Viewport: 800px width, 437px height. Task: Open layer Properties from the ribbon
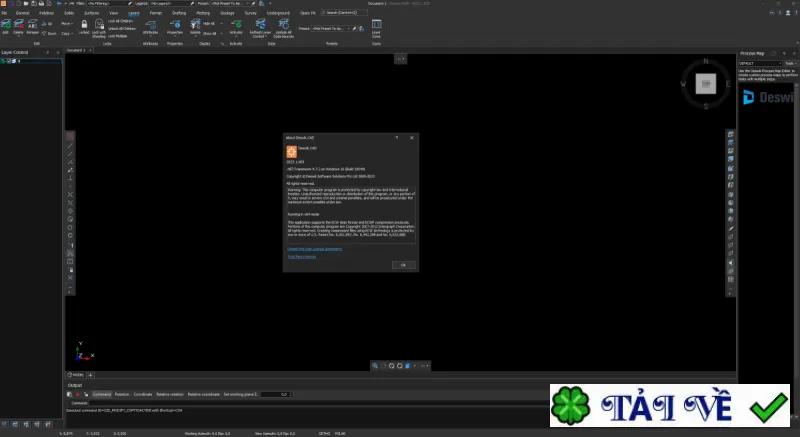tap(174, 27)
